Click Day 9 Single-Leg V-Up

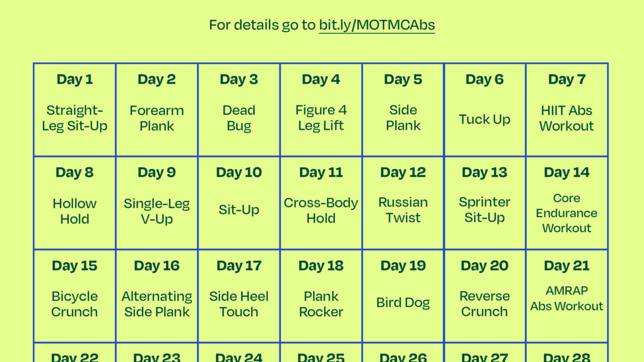click(x=157, y=203)
